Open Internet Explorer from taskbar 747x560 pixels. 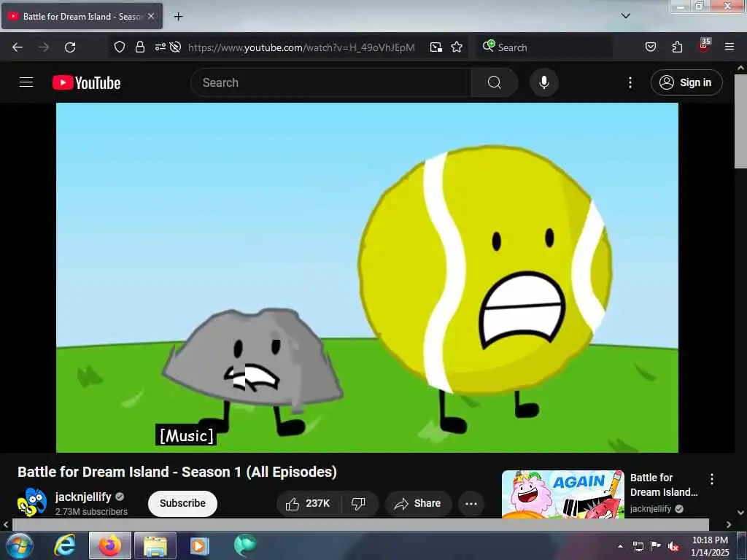point(65,545)
